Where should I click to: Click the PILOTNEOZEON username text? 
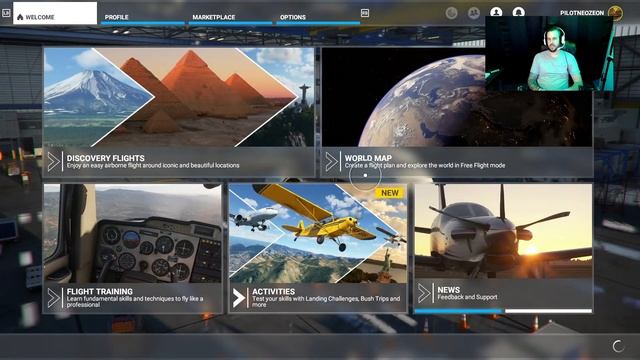[x=582, y=13]
